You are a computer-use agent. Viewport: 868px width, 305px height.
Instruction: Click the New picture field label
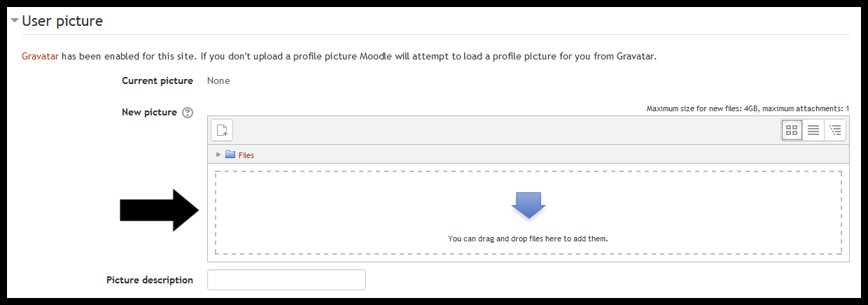149,113
